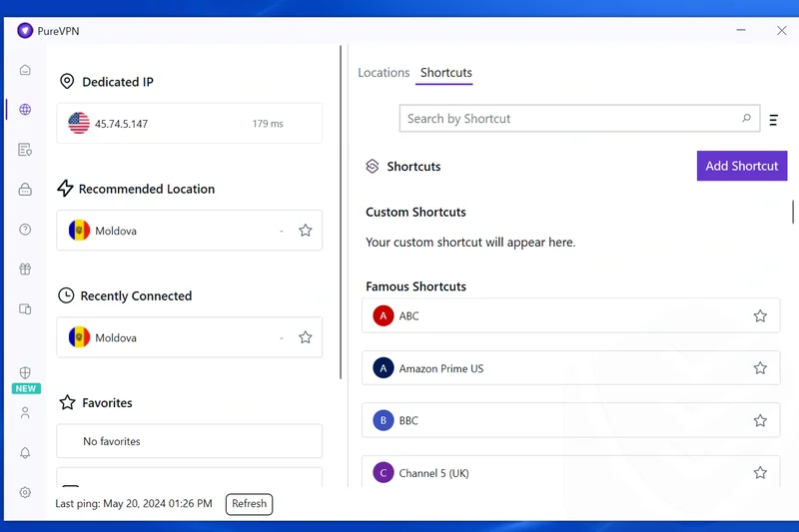Open the notifications bell icon
This screenshot has height=532, width=799.
pos(25,453)
